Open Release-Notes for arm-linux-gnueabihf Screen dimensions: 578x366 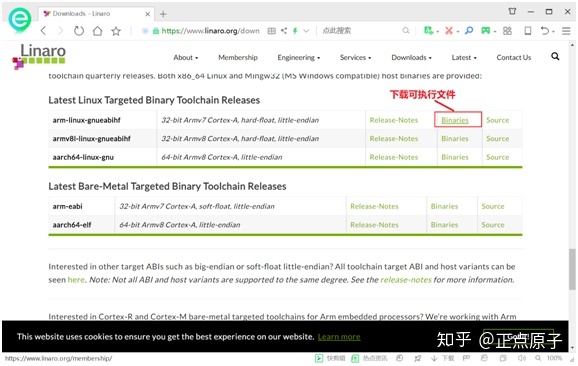tap(394, 120)
